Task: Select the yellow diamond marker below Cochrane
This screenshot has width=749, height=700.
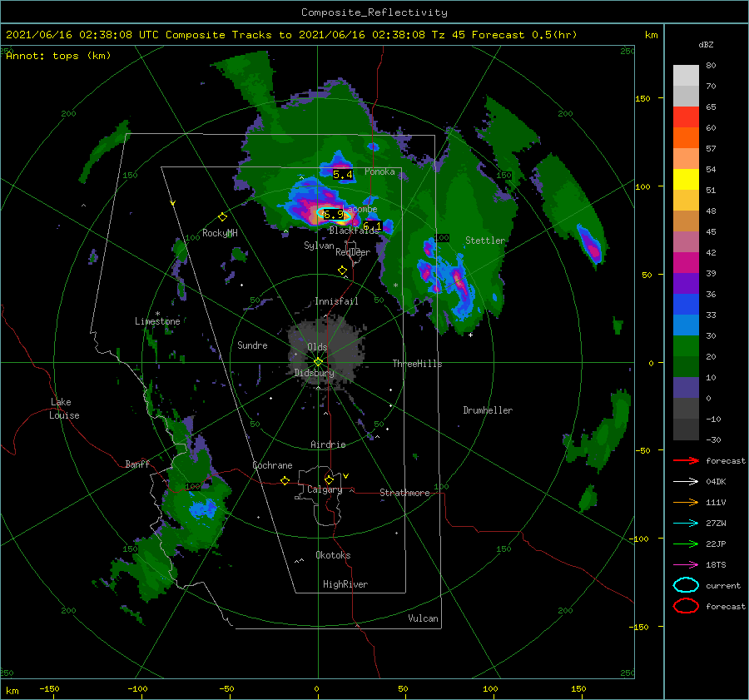Action: pos(285,480)
